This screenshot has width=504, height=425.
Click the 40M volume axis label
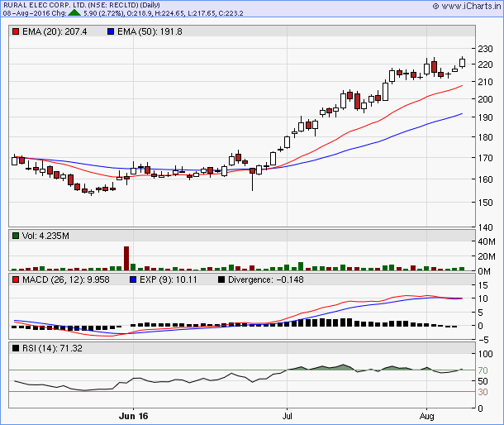coord(487,241)
